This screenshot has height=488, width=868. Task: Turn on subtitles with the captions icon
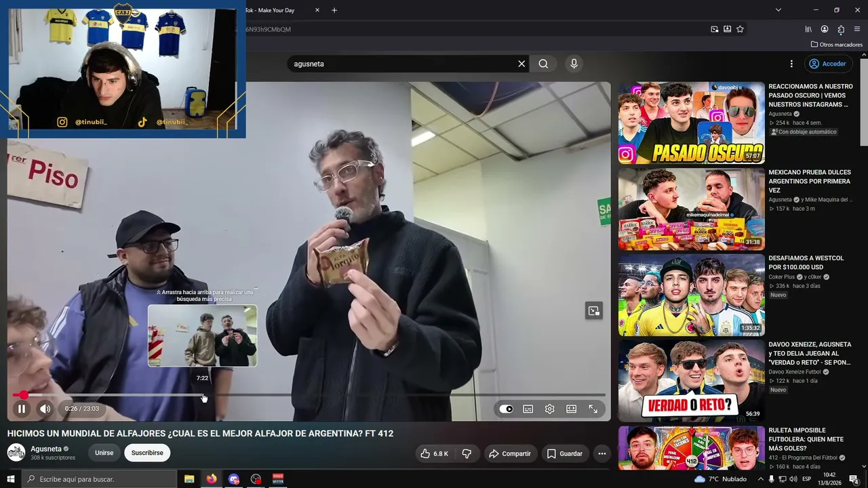click(x=528, y=409)
